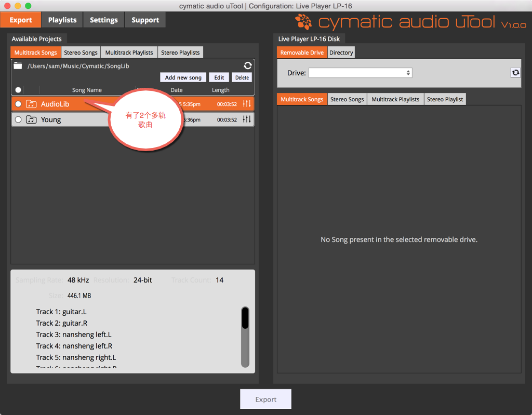Click the Delete song button
532x415 pixels.
pyautogui.click(x=242, y=77)
